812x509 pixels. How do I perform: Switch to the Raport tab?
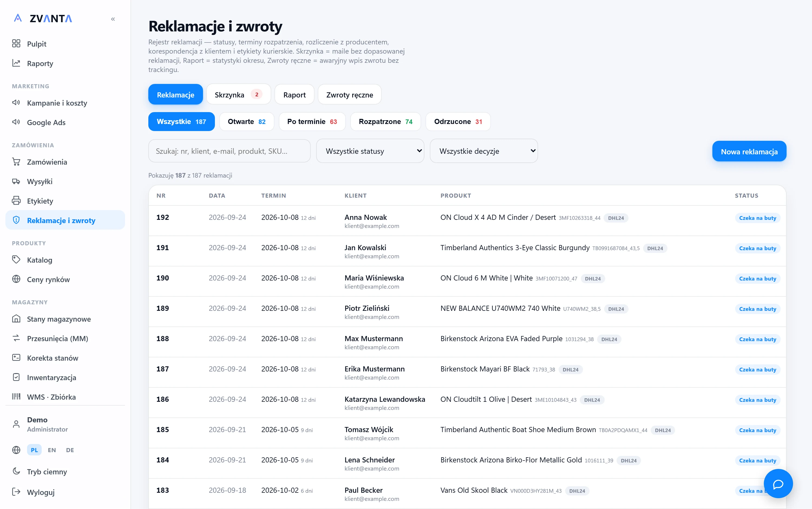point(294,94)
